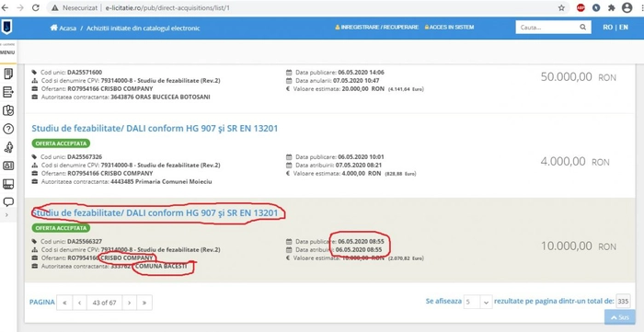Image resolution: width=644 pixels, height=332 pixels.
Task: Open the MENIU sidebar menu
Action: click(x=7, y=52)
